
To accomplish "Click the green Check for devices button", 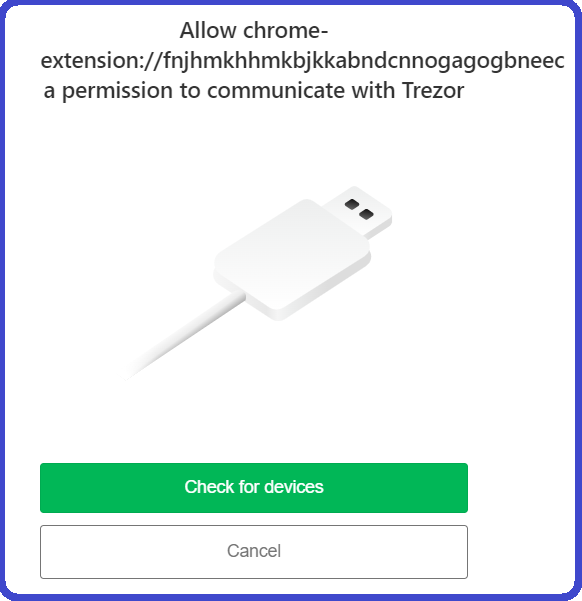I will (254, 488).
